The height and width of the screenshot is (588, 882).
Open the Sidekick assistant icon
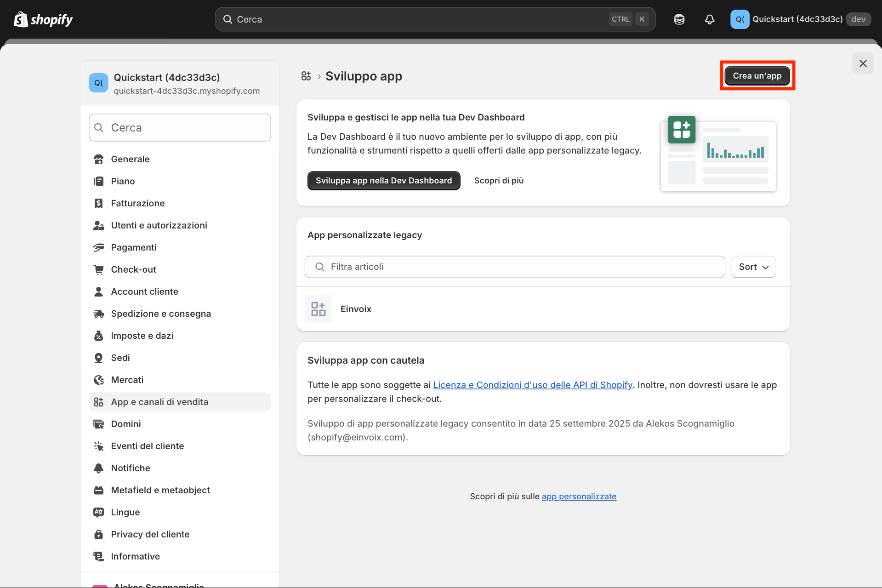[x=679, y=19]
